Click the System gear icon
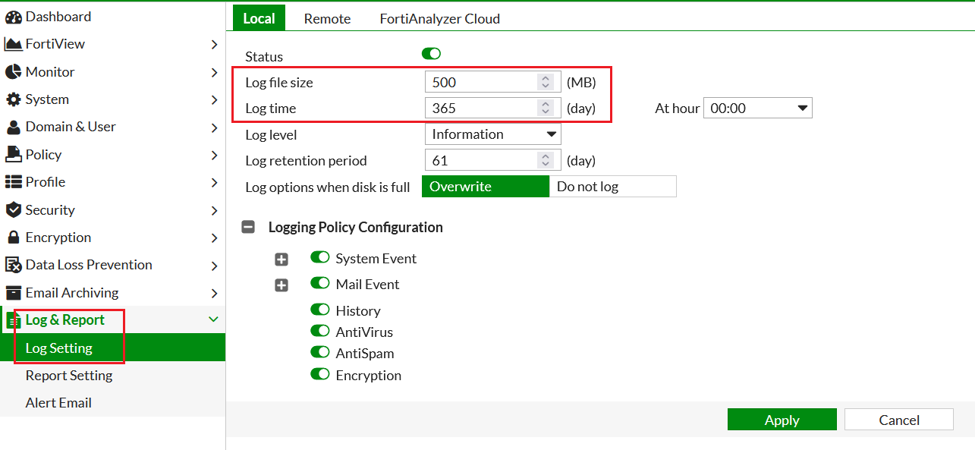 coord(13,99)
